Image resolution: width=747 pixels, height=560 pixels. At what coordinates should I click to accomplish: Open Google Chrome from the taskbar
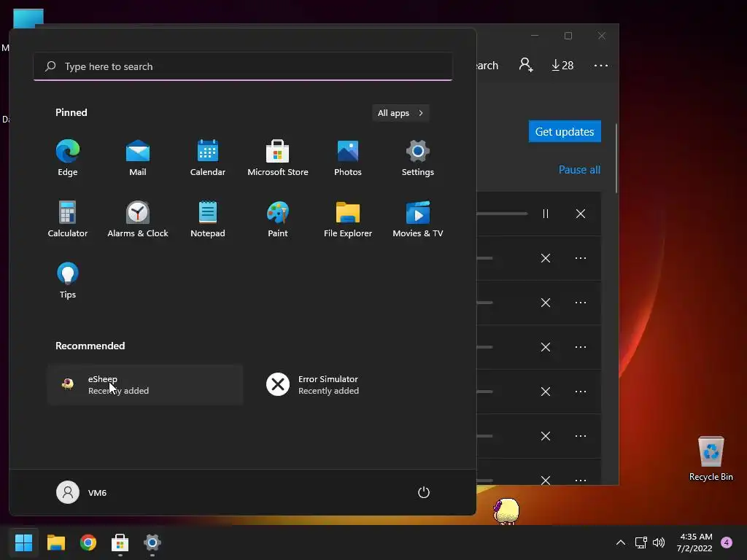click(x=88, y=542)
